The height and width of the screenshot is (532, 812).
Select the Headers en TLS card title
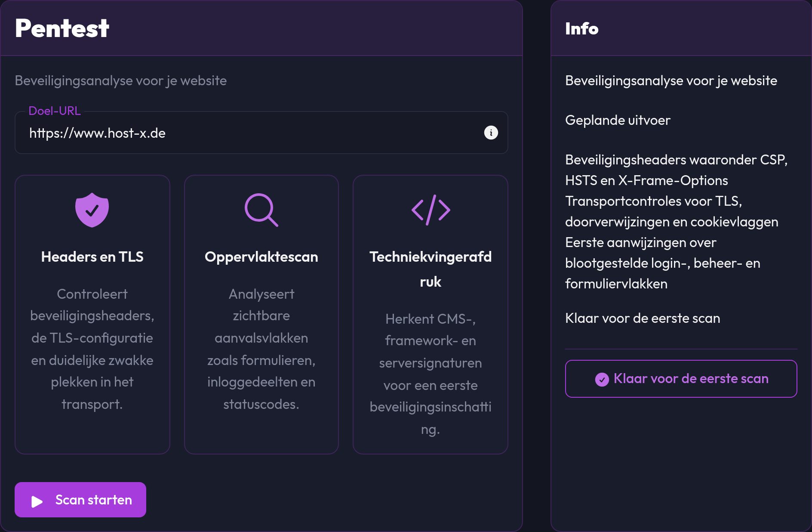tap(92, 257)
